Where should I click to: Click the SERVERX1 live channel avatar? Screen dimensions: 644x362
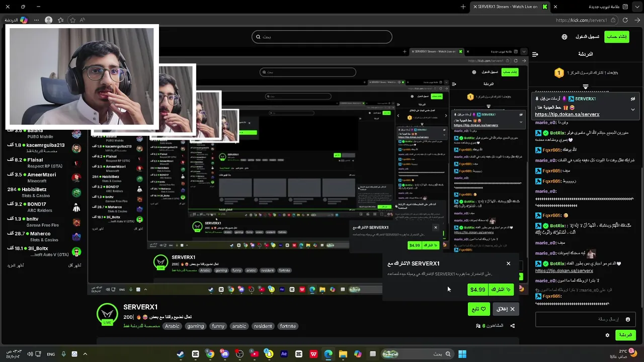pos(107,315)
